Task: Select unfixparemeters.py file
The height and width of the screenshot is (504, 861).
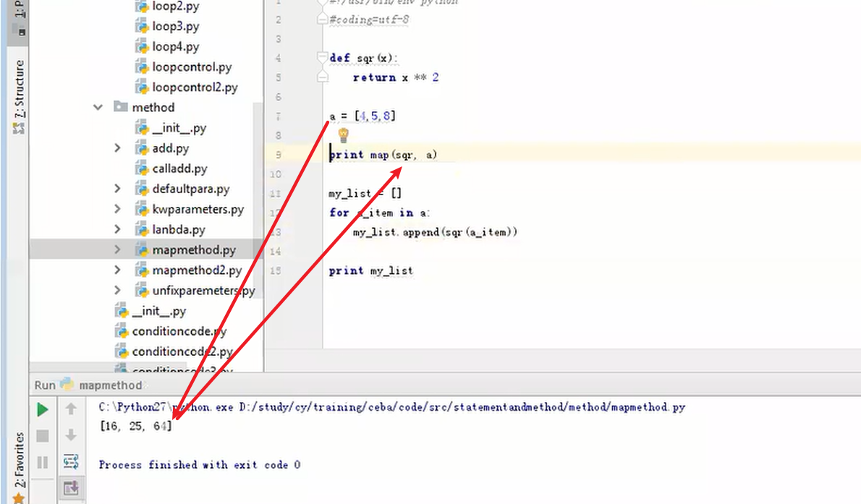Action: pos(204,290)
